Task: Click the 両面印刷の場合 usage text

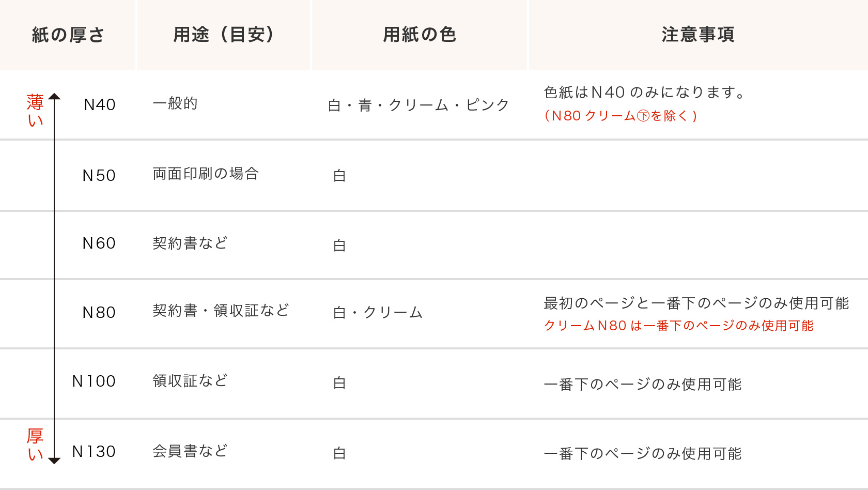Action: click(206, 174)
